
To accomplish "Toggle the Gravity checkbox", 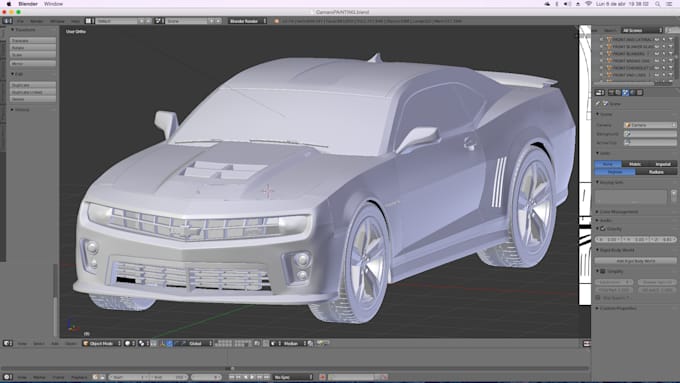I will [603, 229].
